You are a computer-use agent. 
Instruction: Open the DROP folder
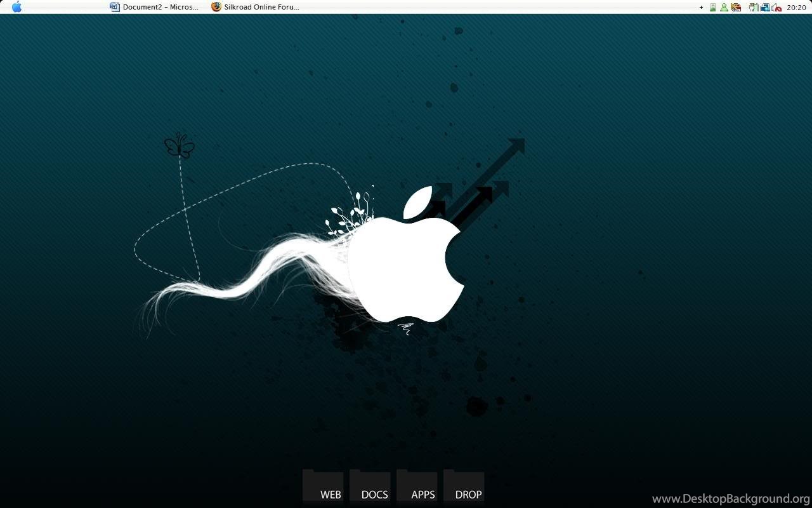(464, 486)
